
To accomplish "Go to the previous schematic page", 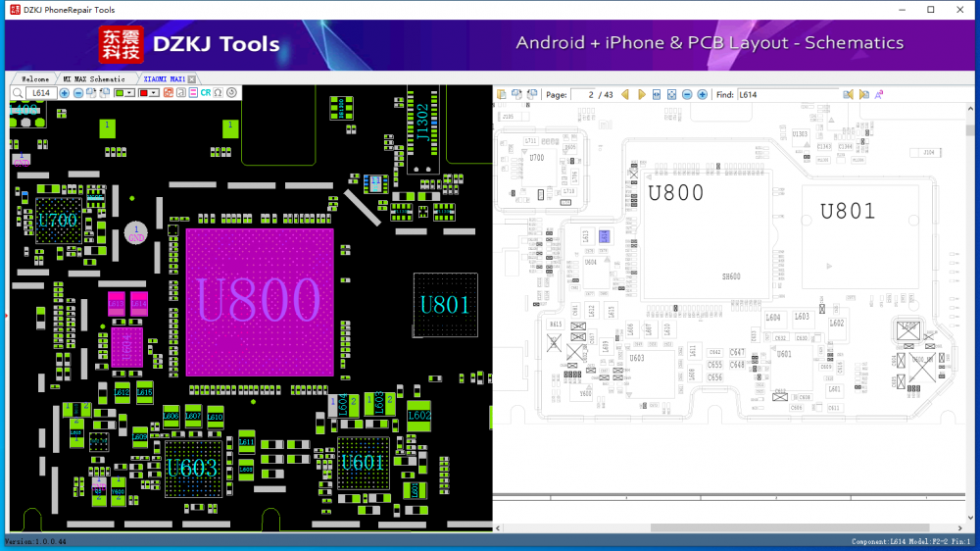I will 625,94.
